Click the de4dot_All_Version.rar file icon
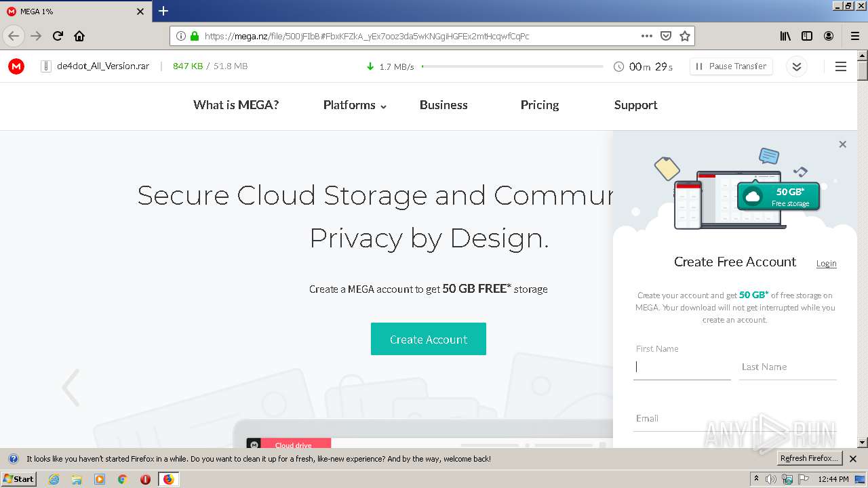 (46, 66)
